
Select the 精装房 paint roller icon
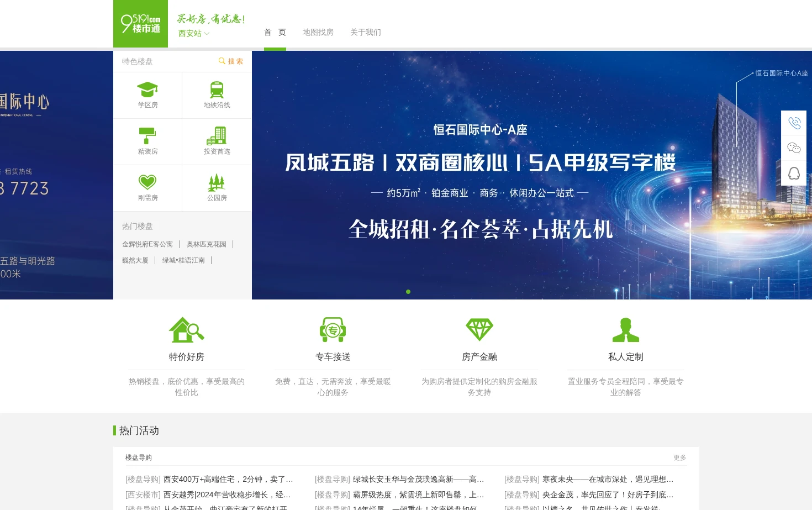tap(147, 136)
